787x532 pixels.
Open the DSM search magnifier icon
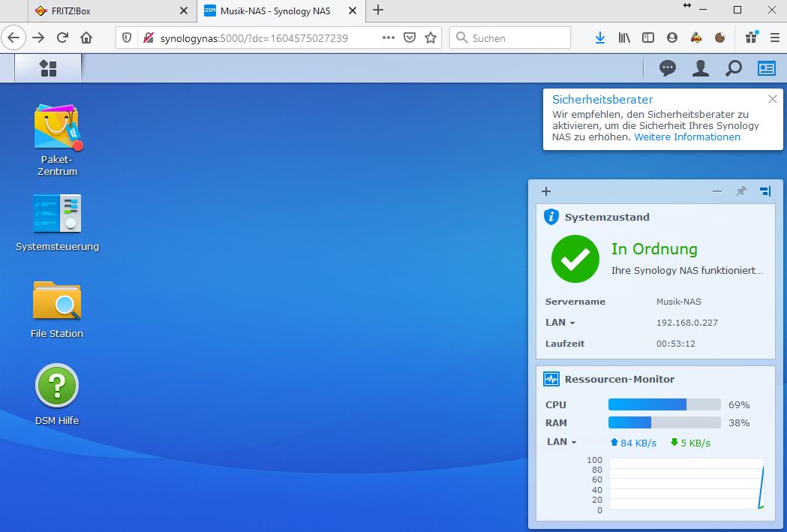coord(733,68)
